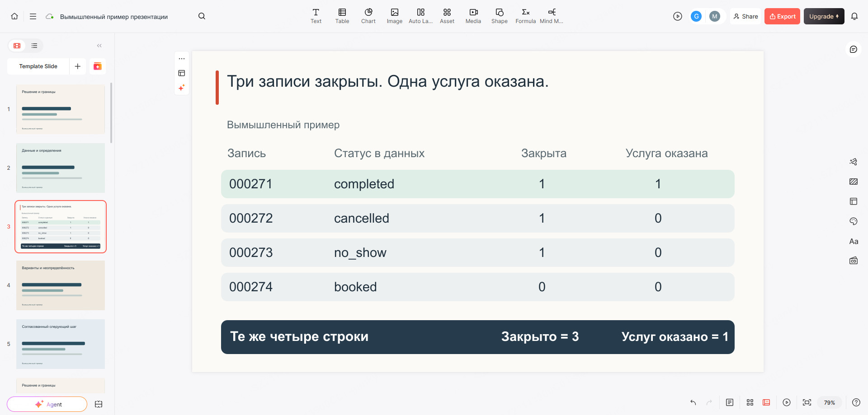Click the Agent button
The height and width of the screenshot is (415, 868).
point(47,404)
